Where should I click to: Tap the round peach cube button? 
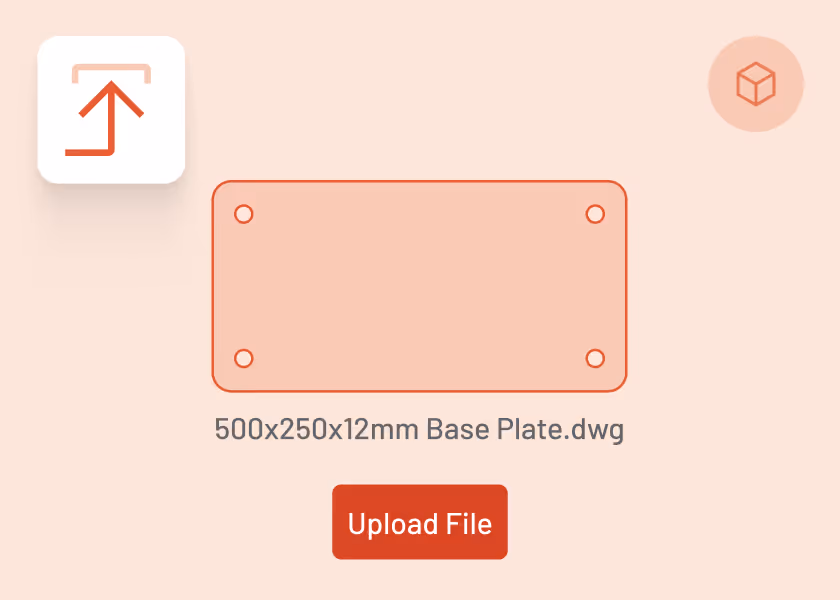pyautogui.click(x=756, y=84)
